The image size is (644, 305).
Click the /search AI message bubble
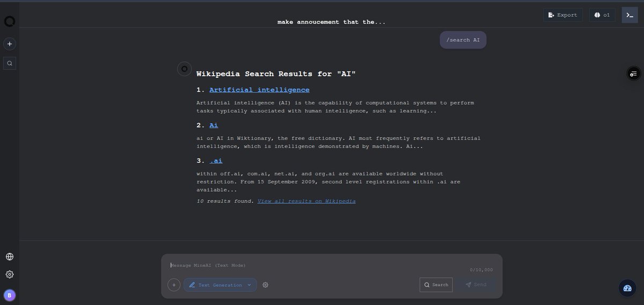pos(463,40)
